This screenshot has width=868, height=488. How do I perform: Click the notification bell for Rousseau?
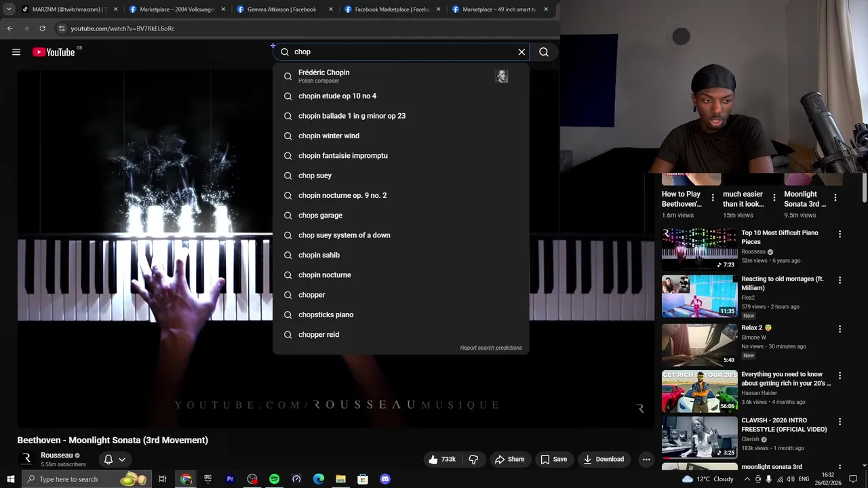[x=108, y=460]
